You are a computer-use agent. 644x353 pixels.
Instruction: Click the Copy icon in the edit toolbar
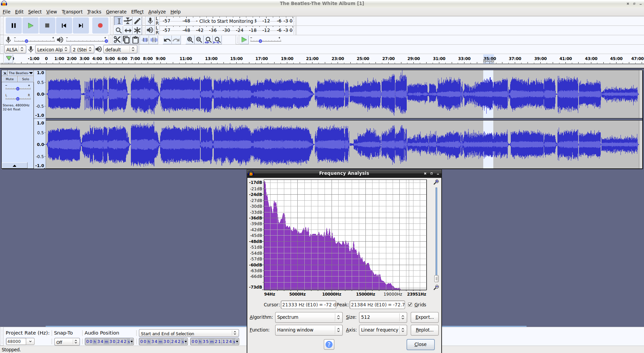coord(126,40)
